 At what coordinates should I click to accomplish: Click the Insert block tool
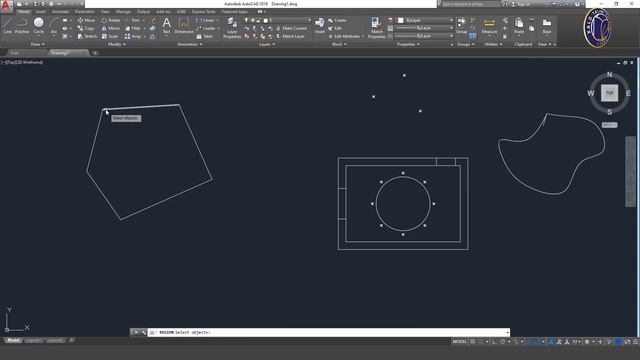(x=320, y=25)
